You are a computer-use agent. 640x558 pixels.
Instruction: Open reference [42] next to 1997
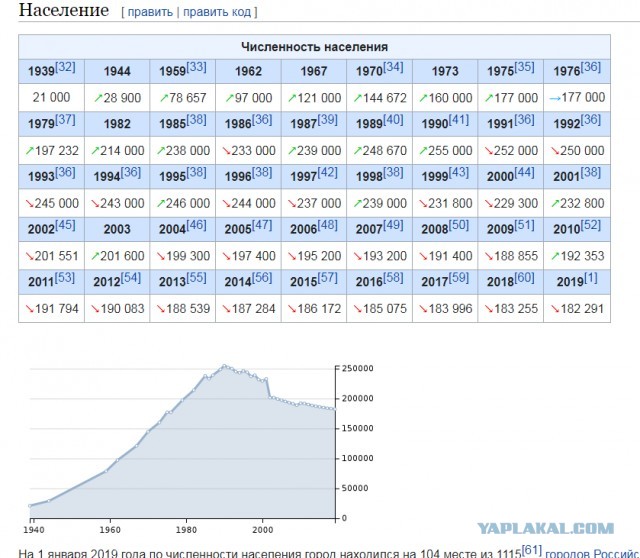pyautogui.click(x=327, y=172)
